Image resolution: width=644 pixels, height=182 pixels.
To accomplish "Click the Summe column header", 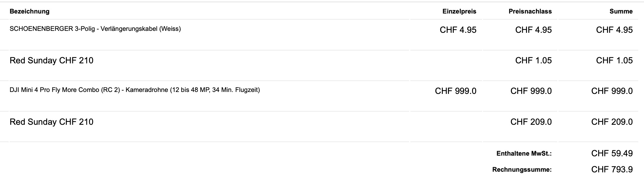I will point(621,12).
